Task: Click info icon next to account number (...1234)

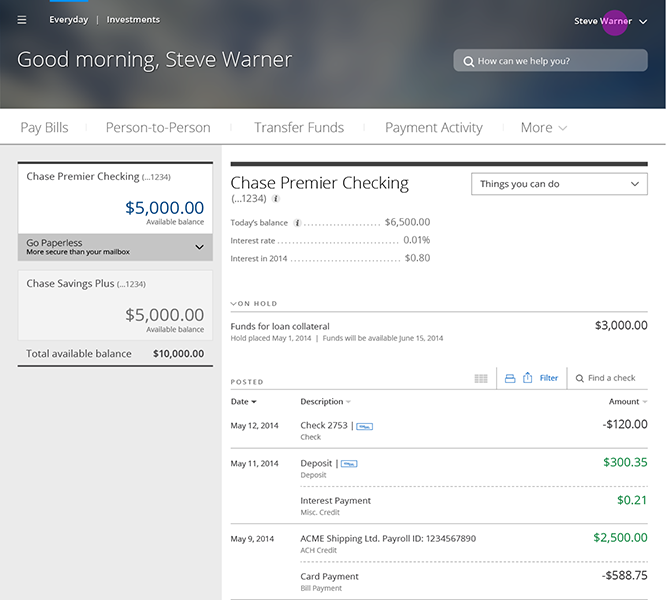Action: (276, 198)
